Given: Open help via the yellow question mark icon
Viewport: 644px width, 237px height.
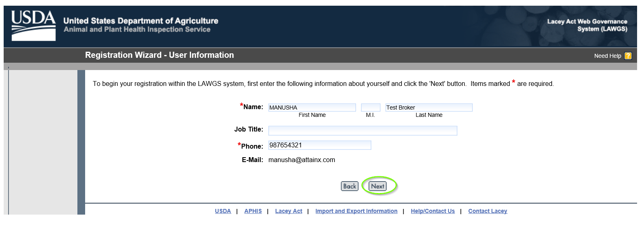Looking at the screenshot, I should pos(628,56).
